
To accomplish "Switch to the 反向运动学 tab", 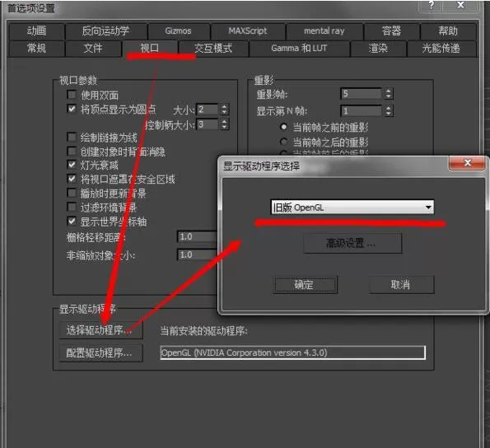I will point(105,31).
